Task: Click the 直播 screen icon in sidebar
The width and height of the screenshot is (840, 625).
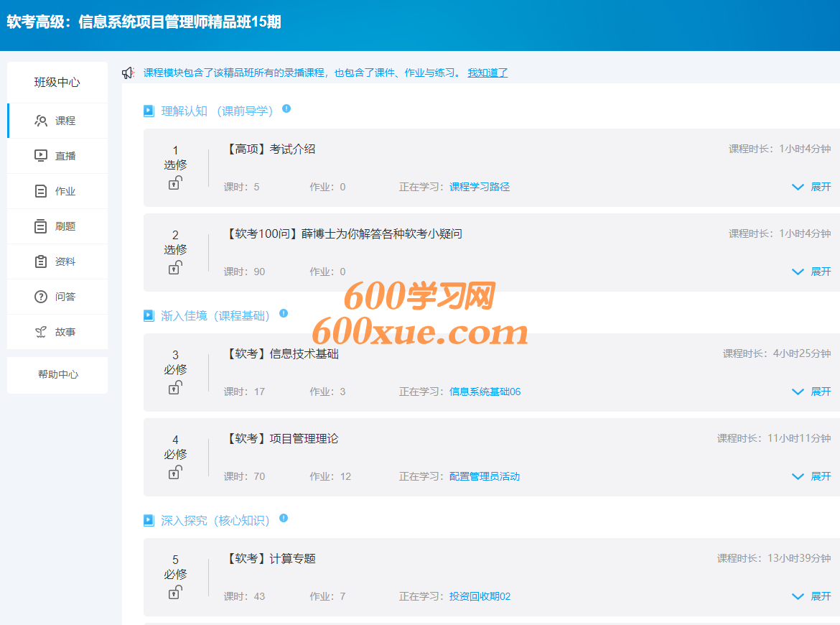Action: (41, 155)
